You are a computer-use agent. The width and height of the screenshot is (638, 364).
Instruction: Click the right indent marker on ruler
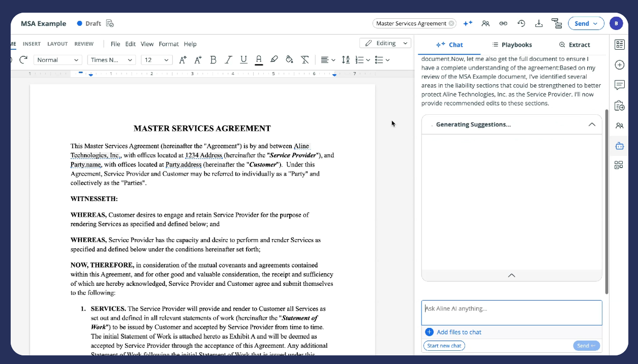(x=334, y=75)
